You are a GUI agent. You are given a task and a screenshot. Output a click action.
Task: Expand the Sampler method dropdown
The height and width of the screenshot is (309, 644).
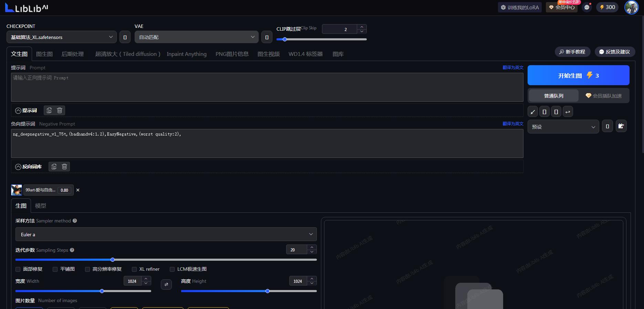(166, 235)
